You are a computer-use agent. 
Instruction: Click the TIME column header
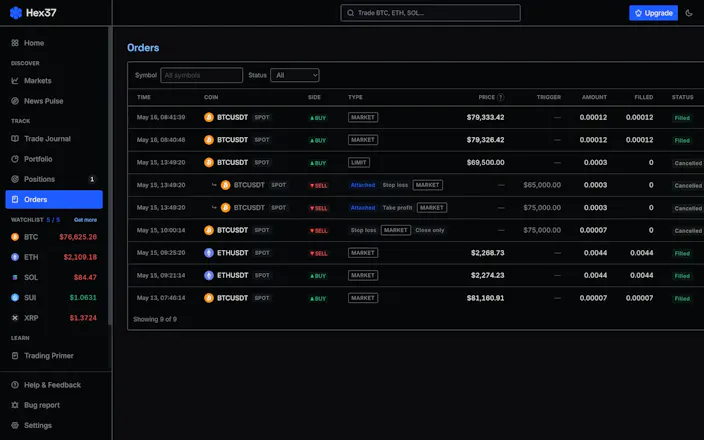(x=144, y=97)
